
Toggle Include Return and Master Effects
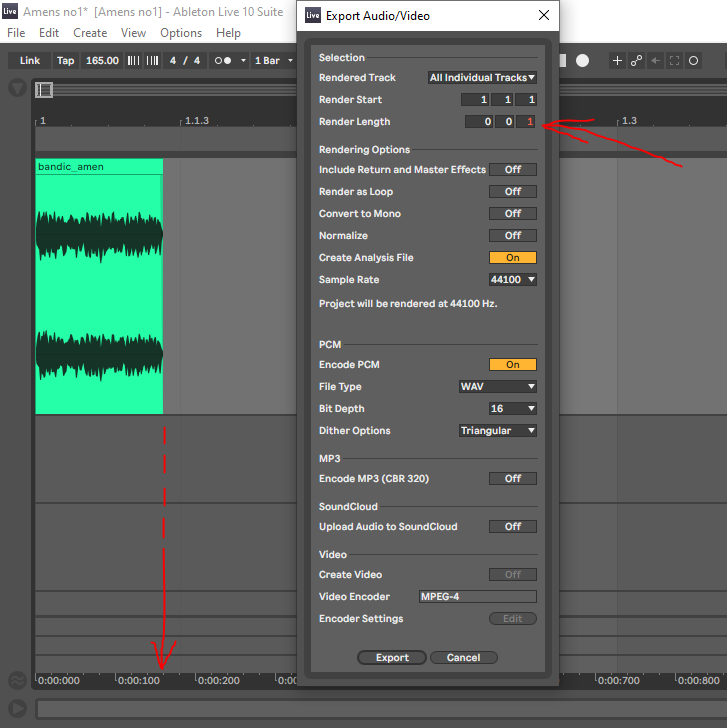[x=512, y=170]
